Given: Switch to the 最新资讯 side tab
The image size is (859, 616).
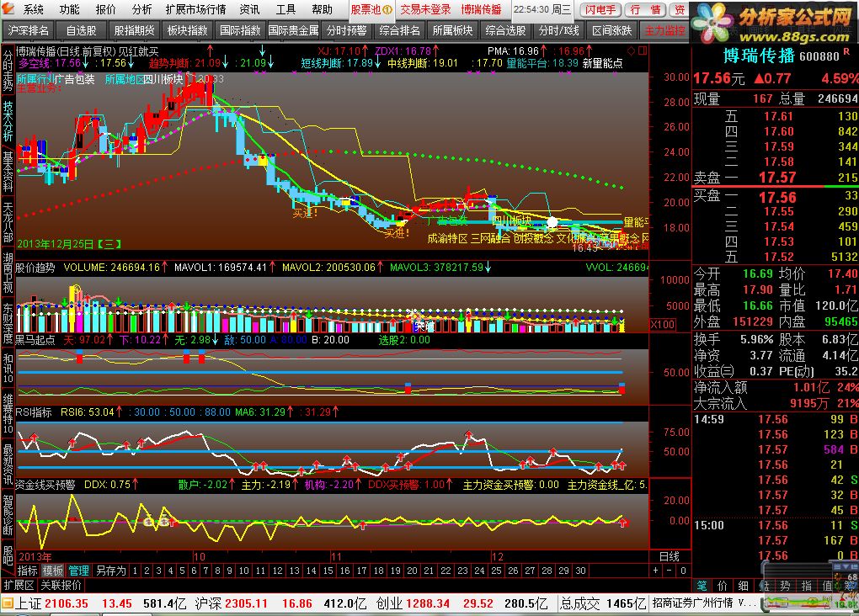Looking at the screenshot, I should point(8,465).
